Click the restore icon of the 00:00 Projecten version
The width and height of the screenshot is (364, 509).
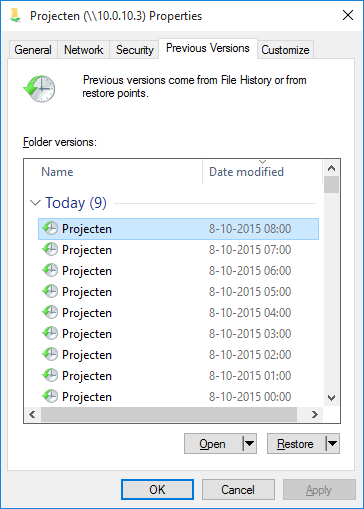pyautogui.click(x=50, y=396)
